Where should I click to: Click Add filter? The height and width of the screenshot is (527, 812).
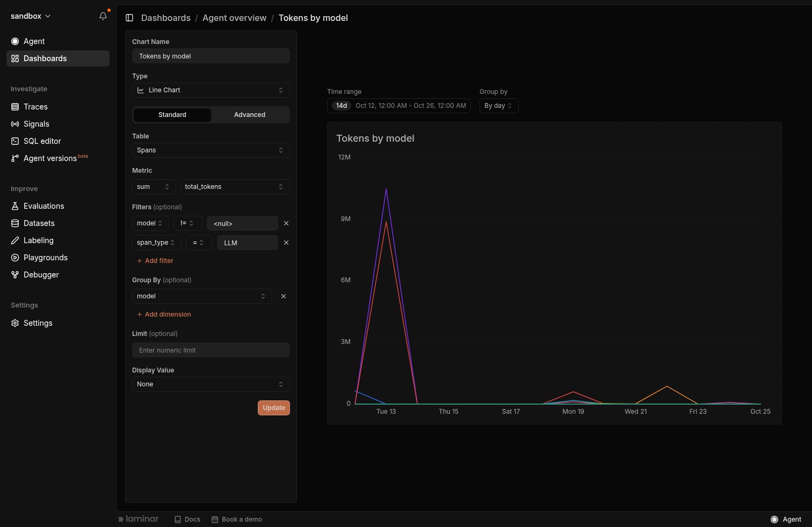[x=155, y=261]
